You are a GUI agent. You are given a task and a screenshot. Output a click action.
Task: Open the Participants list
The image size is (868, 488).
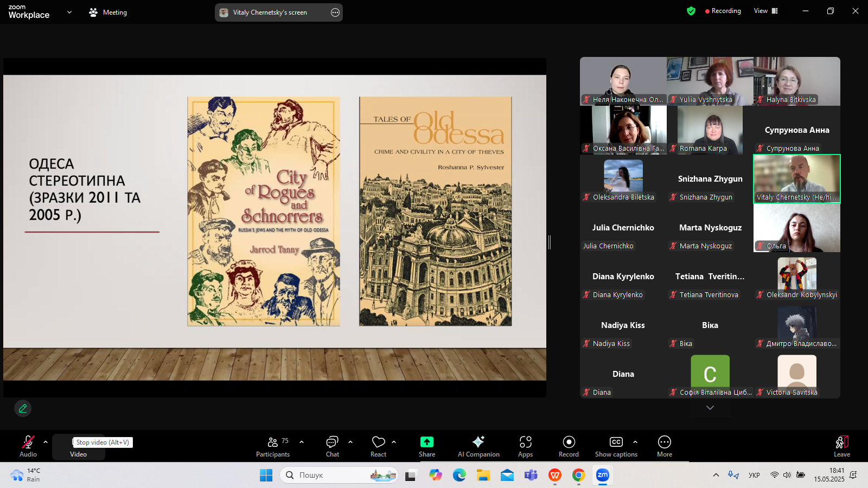[x=273, y=446]
